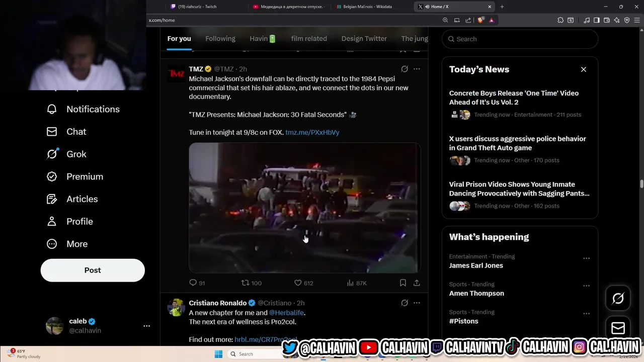This screenshot has height=362, width=644.
Task: Play the TMZ Michael Jackson video
Action: click(x=304, y=208)
